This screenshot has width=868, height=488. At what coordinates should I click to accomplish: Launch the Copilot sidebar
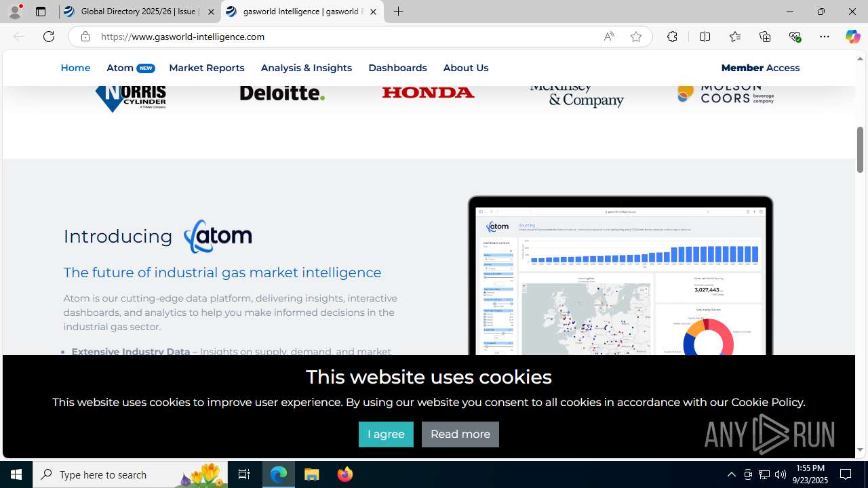click(852, 37)
